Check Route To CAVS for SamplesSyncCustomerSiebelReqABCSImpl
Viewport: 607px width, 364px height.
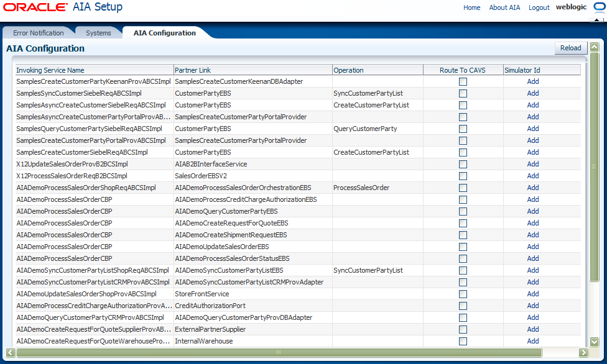463,94
